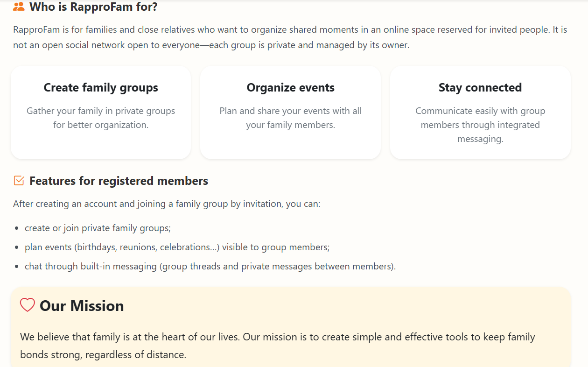Screen dimensions: 588x367
Task: Click the Who is RapproFam for? heading
Action: click(x=93, y=7)
